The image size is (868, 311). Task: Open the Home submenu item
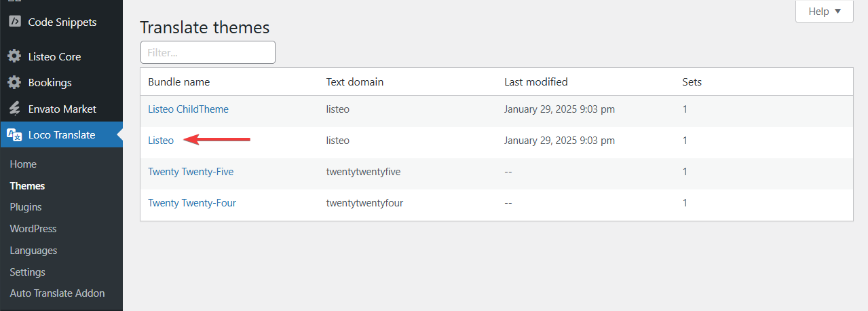point(23,164)
